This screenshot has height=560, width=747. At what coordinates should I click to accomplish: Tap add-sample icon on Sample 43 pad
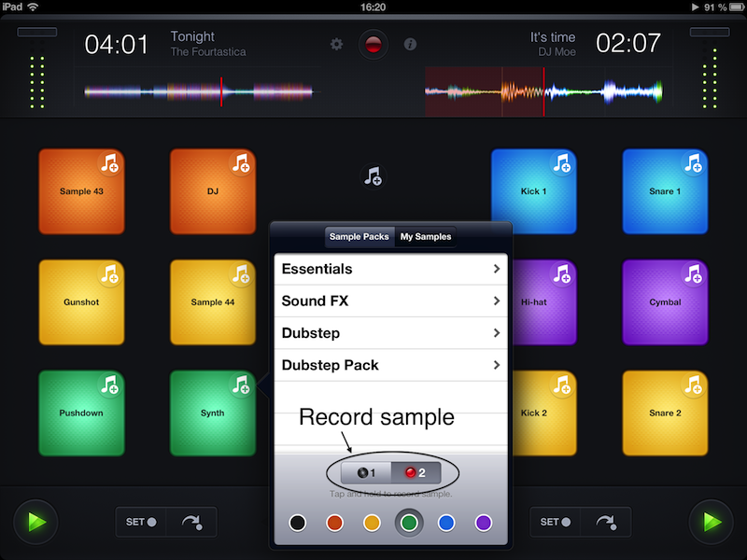110,165
